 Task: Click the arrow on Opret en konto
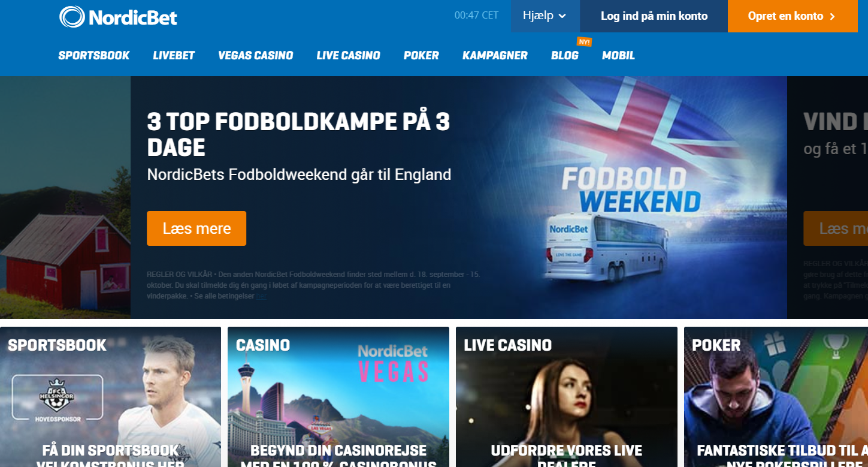pos(832,17)
